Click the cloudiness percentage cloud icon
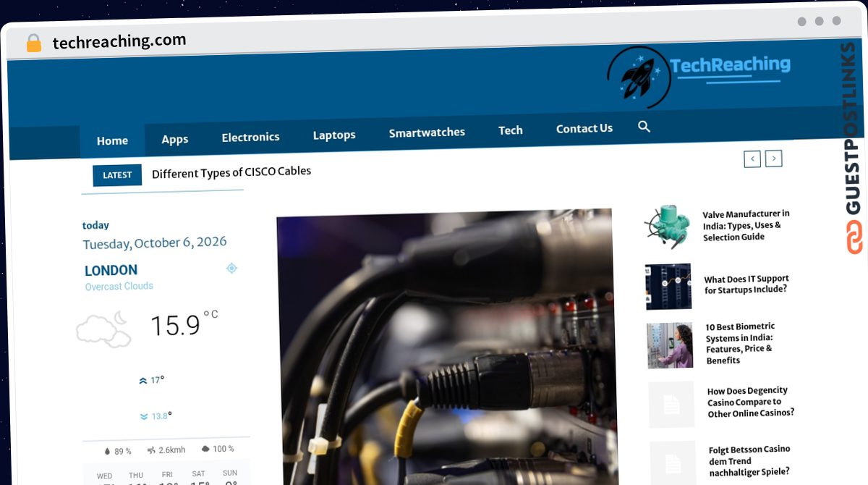This screenshot has width=868, height=485. click(x=205, y=449)
